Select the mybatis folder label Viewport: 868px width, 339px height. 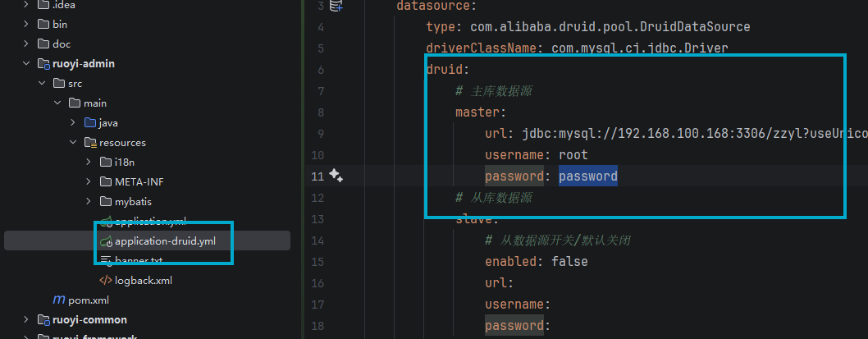click(x=133, y=202)
